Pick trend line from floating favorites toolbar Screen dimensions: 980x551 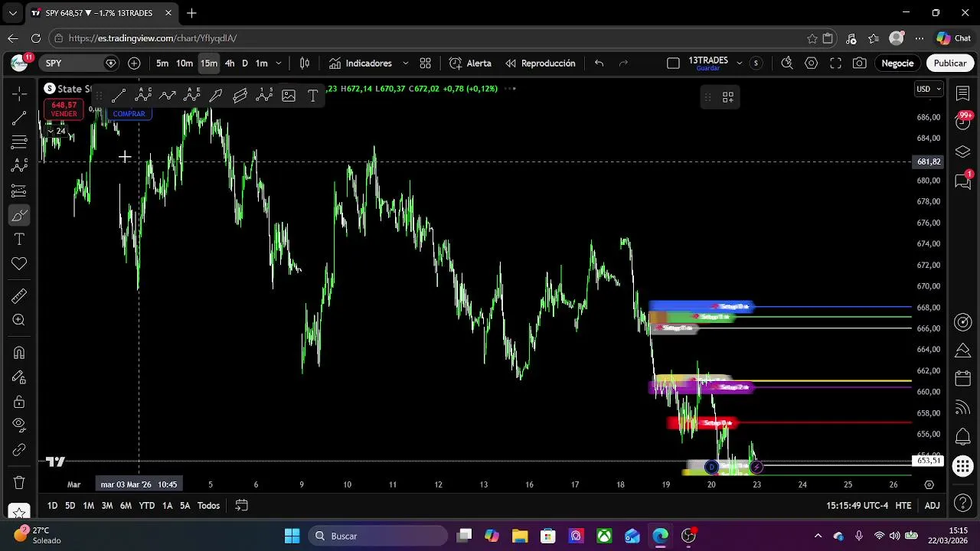point(119,96)
